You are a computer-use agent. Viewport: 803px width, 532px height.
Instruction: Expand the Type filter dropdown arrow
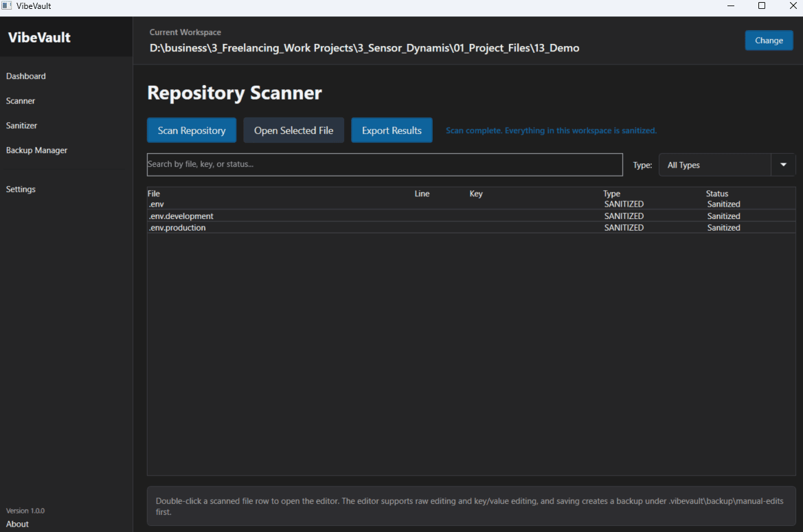pos(783,164)
